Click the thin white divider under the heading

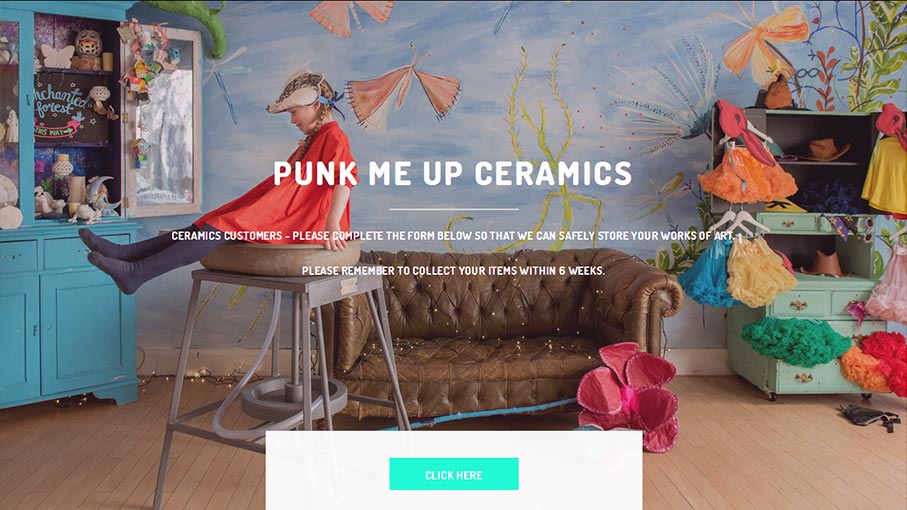pos(454,209)
